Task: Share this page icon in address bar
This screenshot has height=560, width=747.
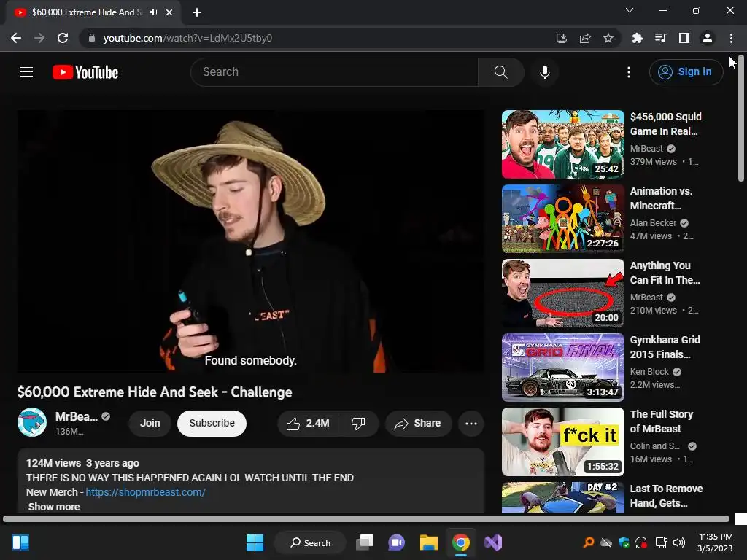Action: [585, 38]
